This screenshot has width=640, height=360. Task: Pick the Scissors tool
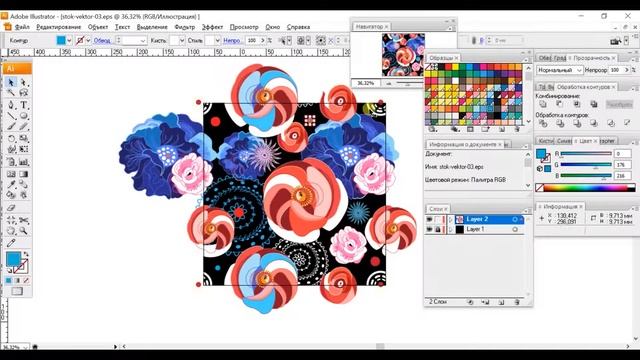(x=24, y=220)
